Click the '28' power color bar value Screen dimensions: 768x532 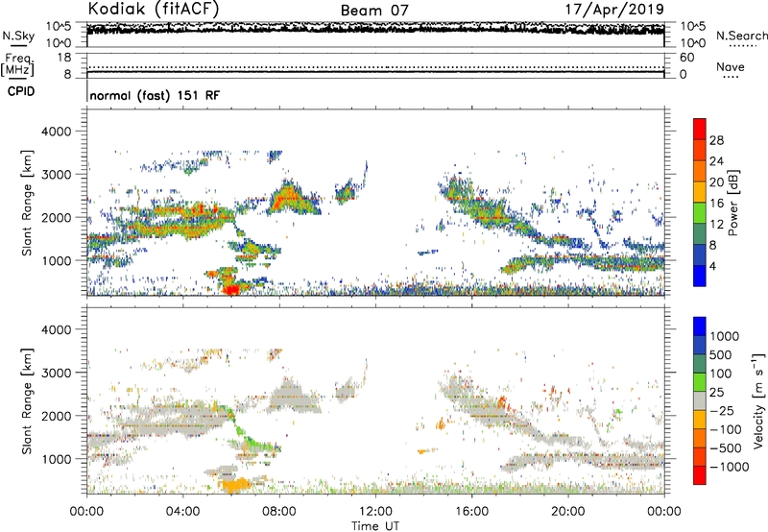(716, 140)
